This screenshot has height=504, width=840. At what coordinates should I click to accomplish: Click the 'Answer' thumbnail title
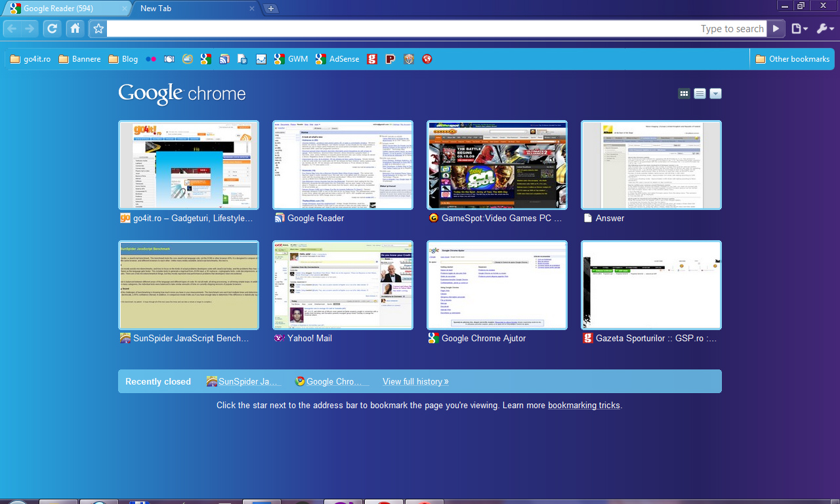point(610,218)
